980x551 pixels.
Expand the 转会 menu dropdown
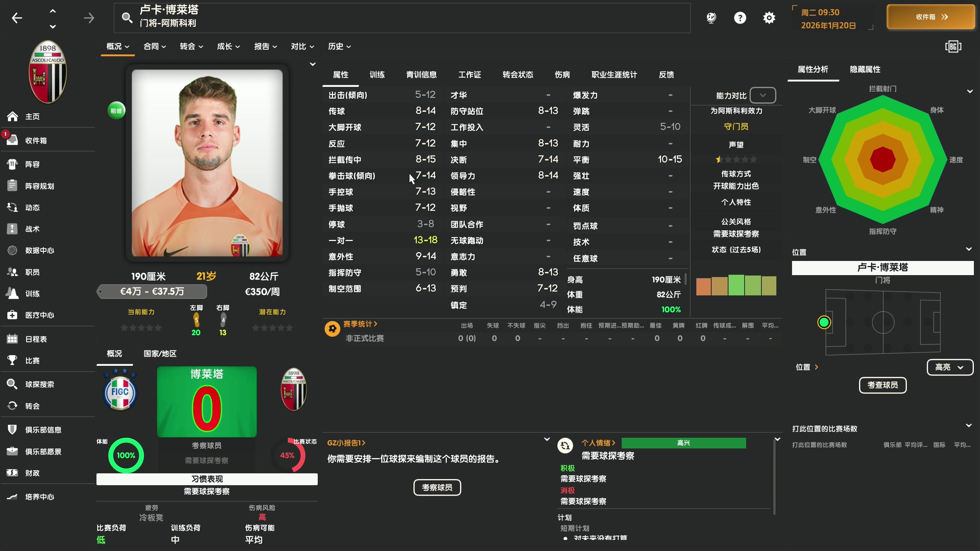click(x=191, y=46)
